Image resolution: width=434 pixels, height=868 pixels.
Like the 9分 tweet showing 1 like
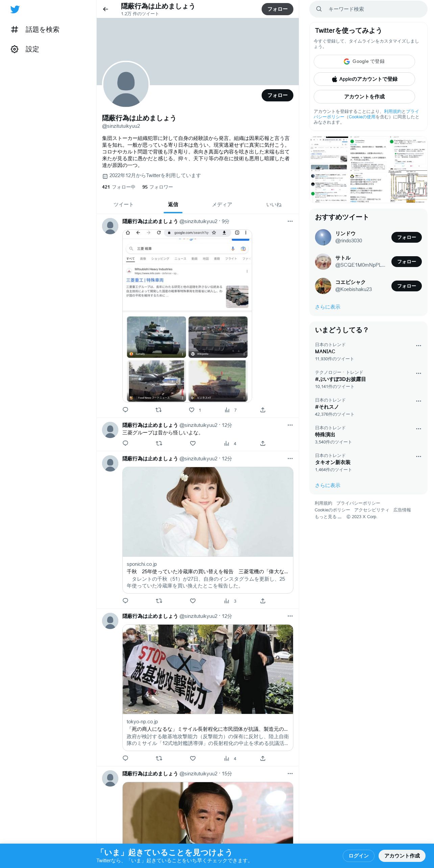192,410
